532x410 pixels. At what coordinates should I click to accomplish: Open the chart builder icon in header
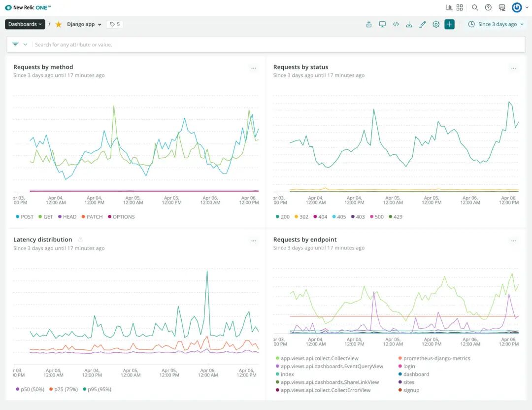[x=449, y=7]
